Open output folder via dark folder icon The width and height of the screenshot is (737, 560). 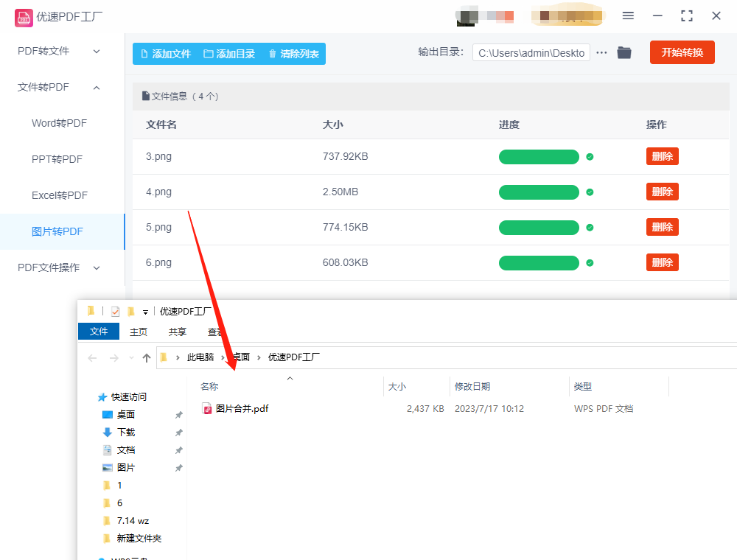point(624,52)
